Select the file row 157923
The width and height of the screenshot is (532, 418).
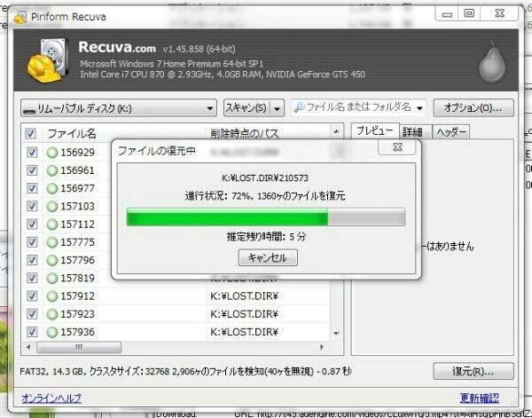(176, 314)
